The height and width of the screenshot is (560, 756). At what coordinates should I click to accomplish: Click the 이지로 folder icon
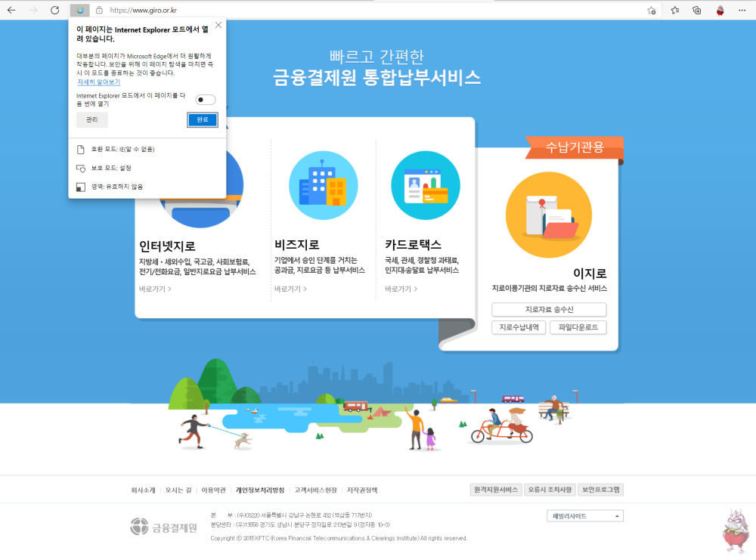549,215
